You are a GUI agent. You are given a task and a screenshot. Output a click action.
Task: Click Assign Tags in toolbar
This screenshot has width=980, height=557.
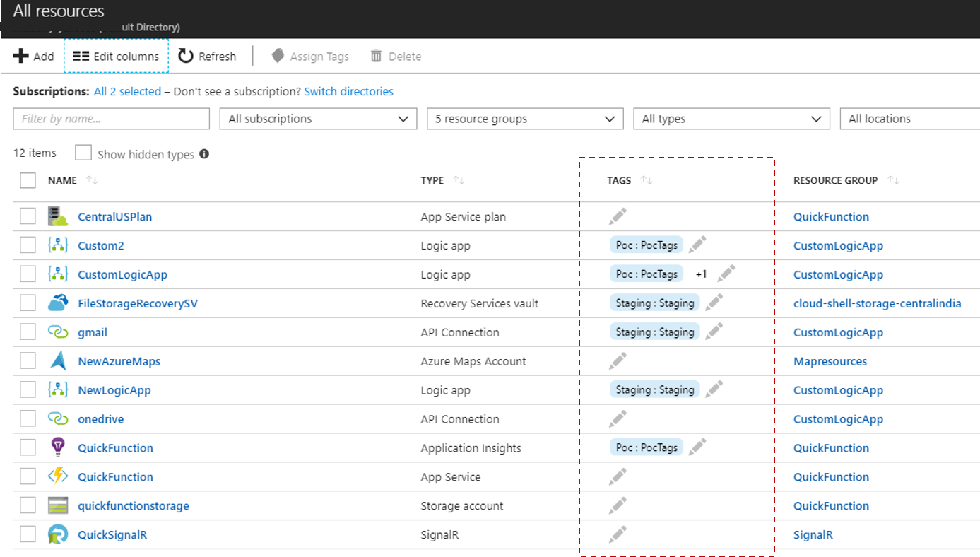310,56
